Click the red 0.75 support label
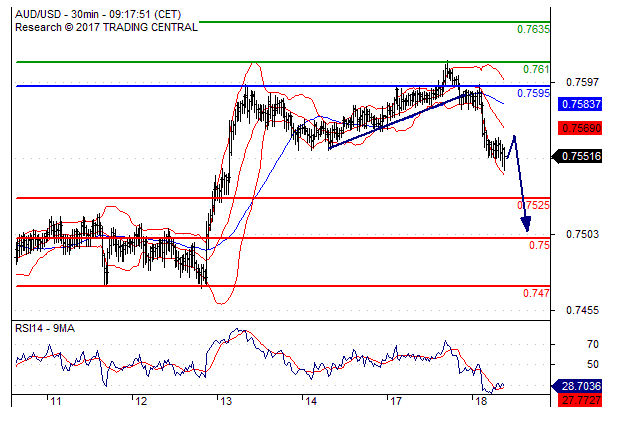622x422 pixels. (539, 245)
